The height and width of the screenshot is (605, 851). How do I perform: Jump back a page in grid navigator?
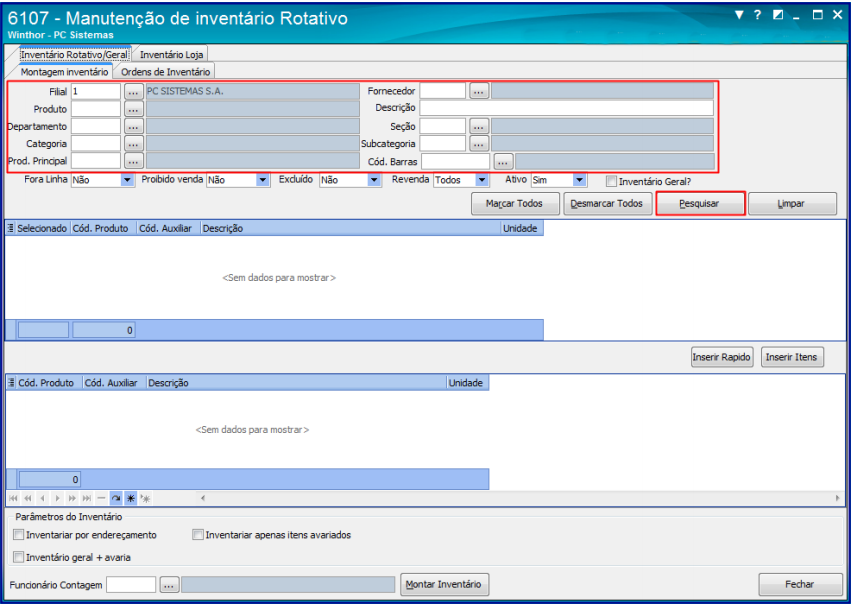[x=28, y=498]
